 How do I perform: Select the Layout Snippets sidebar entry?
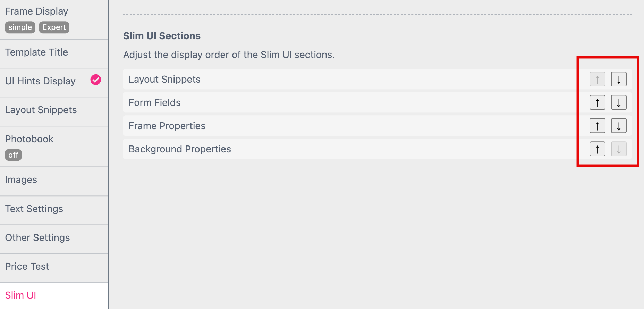click(41, 110)
